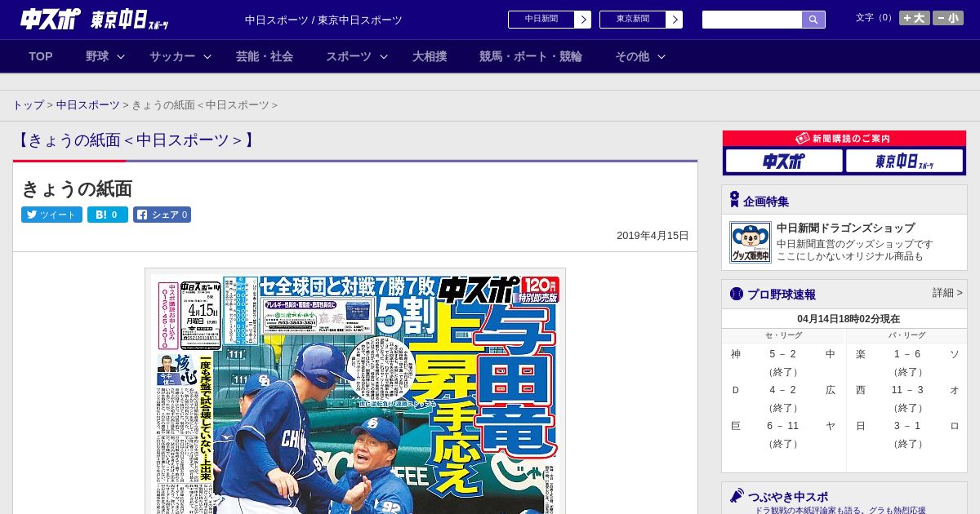Click the 3 − 1 score row

[907, 426]
